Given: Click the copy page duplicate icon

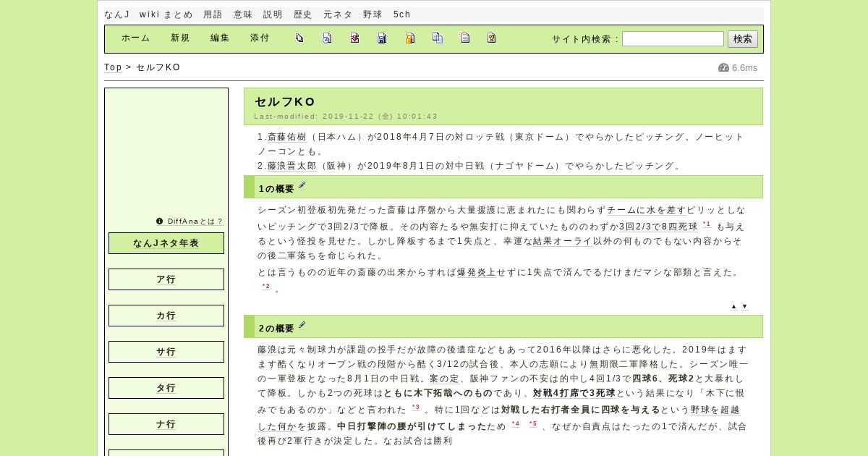Looking at the screenshot, I should pos(437,38).
